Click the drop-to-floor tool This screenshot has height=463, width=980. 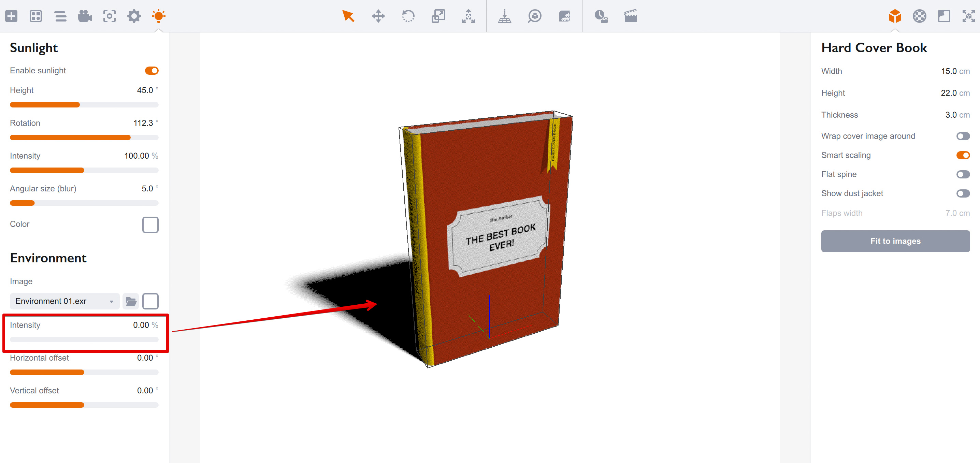click(x=504, y=16)
